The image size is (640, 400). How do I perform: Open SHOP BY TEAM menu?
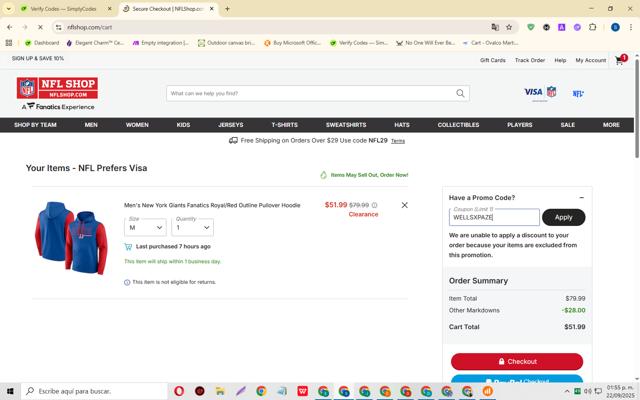point(35,125)
